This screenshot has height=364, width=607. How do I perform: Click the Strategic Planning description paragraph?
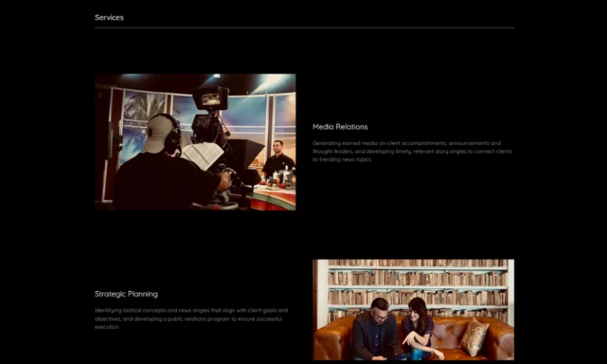(190, 318)
